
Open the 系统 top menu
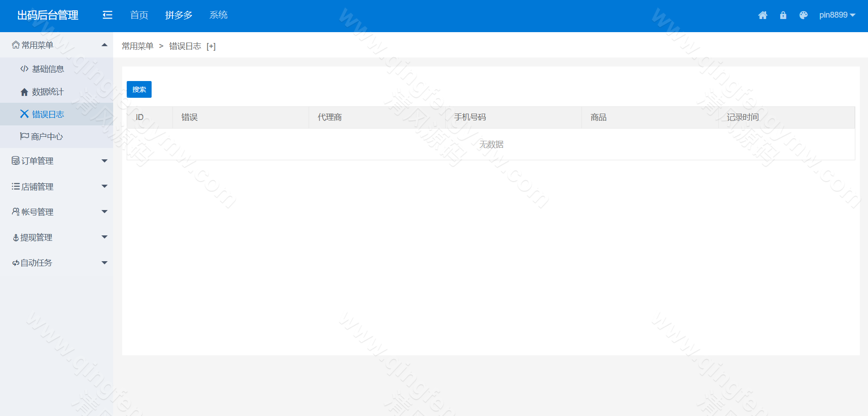(218, 15)
